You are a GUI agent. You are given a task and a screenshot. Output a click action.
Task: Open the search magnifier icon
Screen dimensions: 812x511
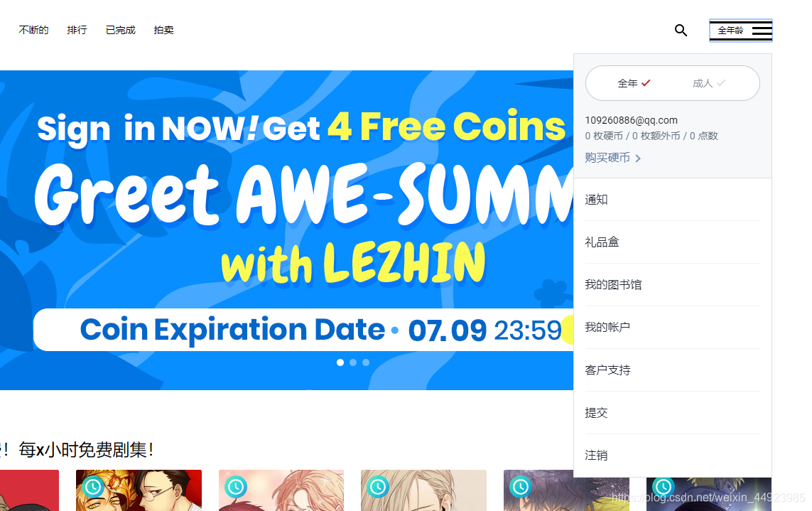pyautogui.click(x=681, y=31)
